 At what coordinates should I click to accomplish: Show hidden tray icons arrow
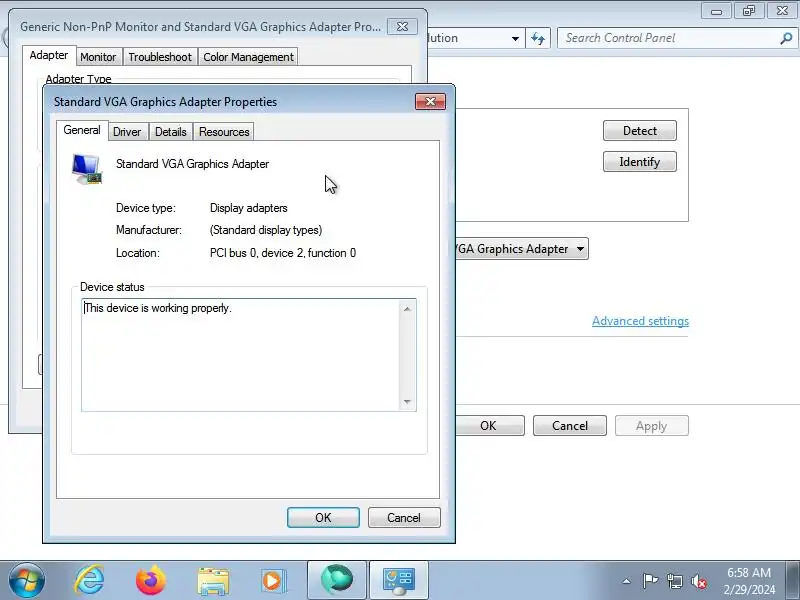pyautogui.click(x=627, y=581)
